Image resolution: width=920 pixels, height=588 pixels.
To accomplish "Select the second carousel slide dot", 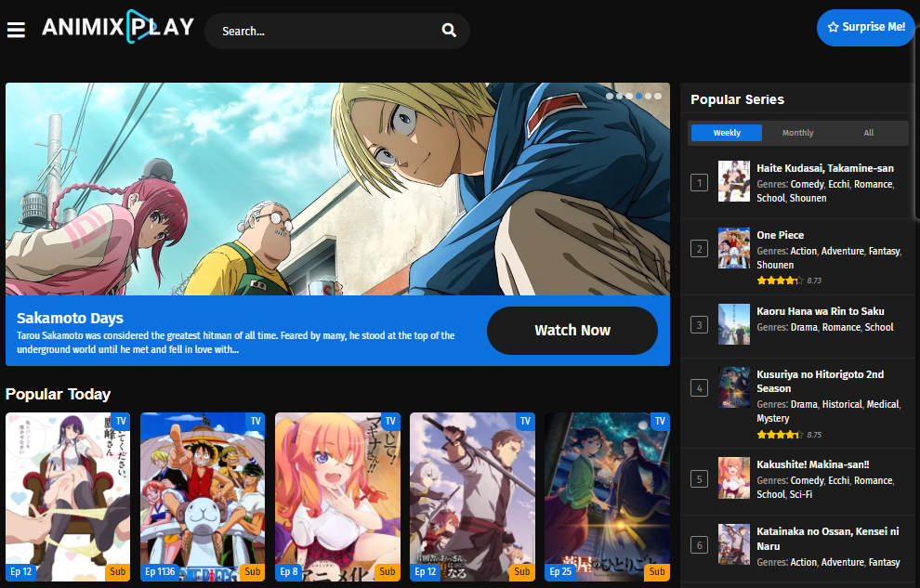I will 620,97.
